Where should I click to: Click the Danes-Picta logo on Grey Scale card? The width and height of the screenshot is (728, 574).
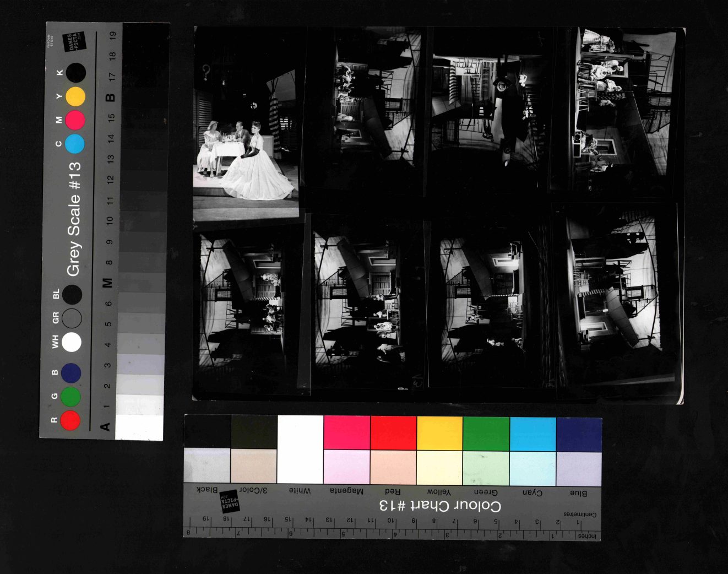click(x=74, y=42)
